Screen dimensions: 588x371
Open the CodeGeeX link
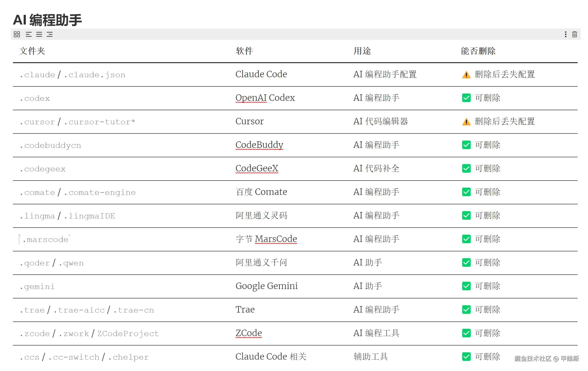pyautogui.click(x=257, y=168)
